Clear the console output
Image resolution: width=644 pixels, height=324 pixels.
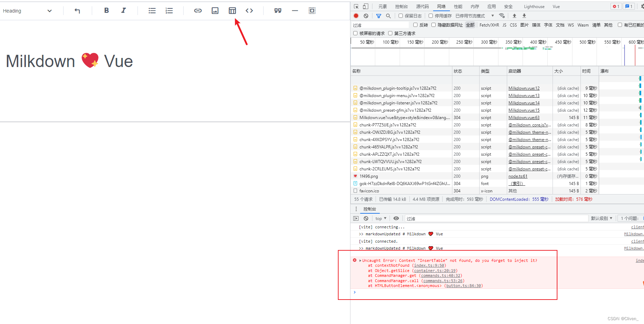(366, 218)
